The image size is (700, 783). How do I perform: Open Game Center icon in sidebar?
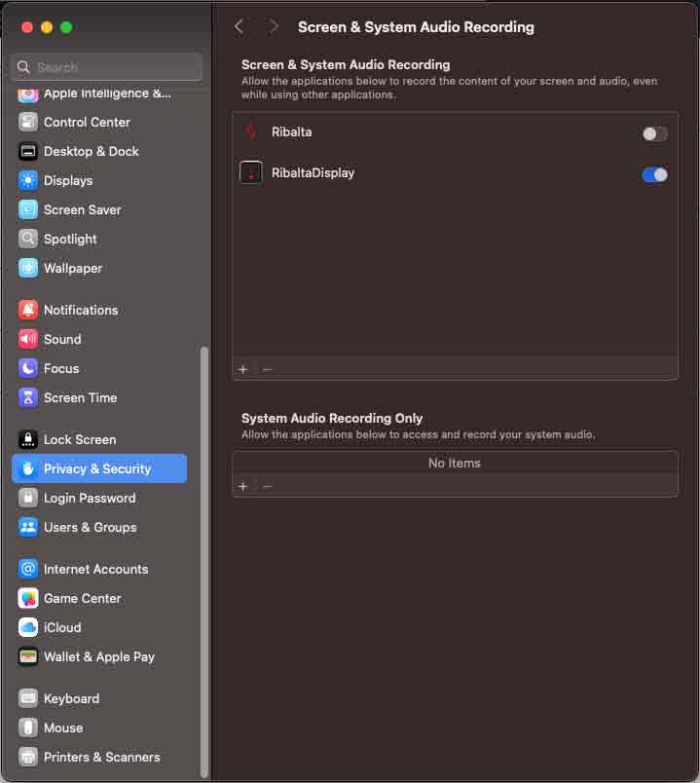point(28,599)
